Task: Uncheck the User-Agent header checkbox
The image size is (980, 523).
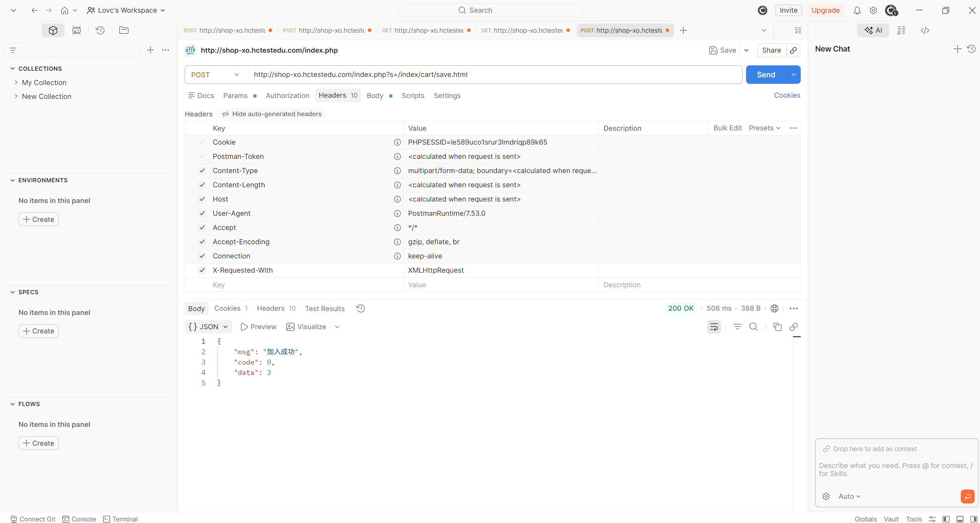Action: (202, 213)
